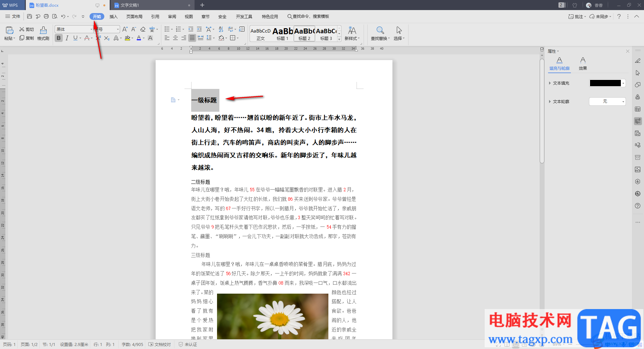Open the 页面布局 ribbon tab

tap(135, 16)
